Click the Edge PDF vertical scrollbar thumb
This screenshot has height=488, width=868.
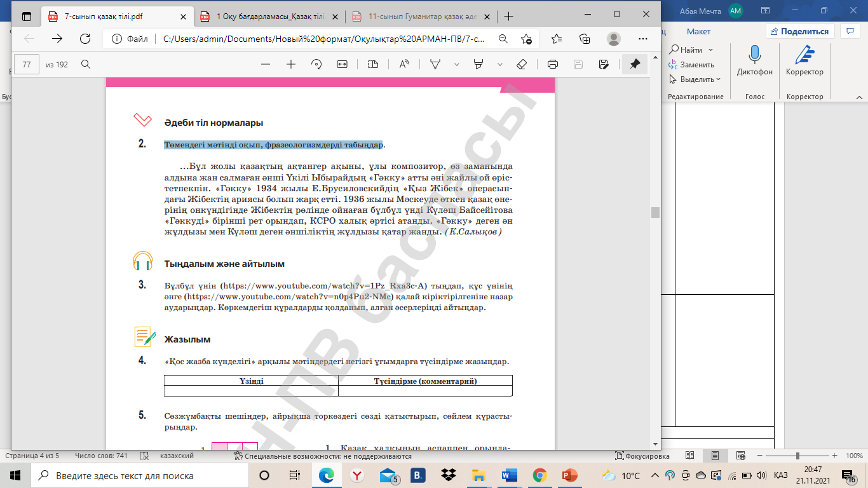(655, 212)
